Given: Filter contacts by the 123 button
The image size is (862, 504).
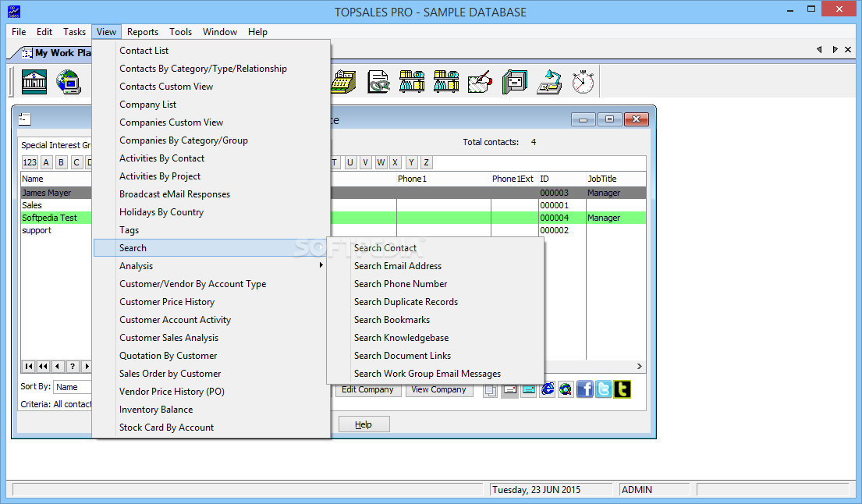Looking at the screenshot, I should [x=30, y=162].
